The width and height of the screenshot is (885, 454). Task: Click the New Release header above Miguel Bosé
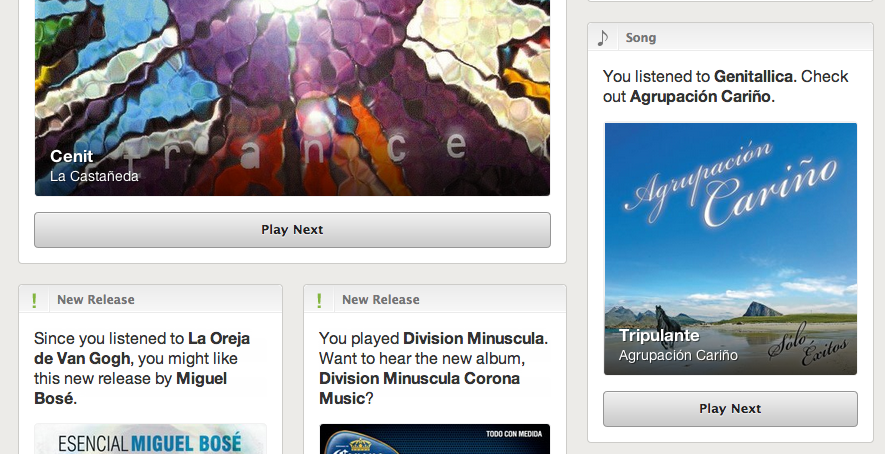[96, 300]
